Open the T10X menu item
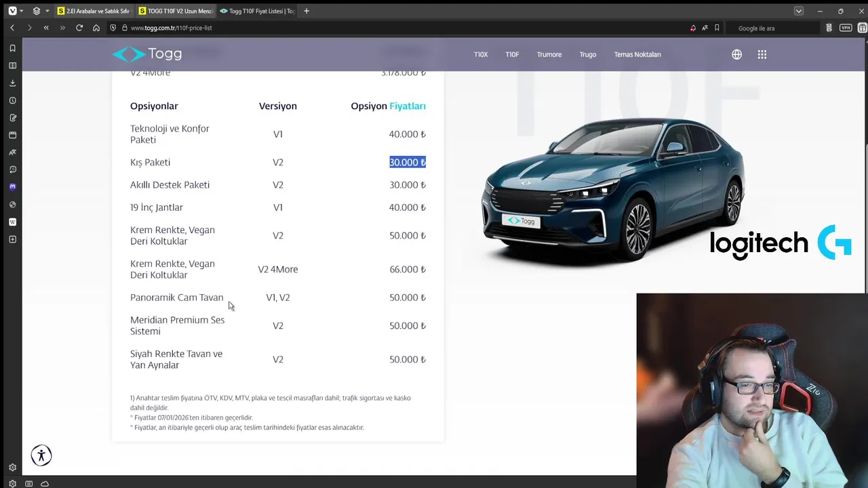Image resolution: width=868 pixels, height=488 pixels. [481, 54]
